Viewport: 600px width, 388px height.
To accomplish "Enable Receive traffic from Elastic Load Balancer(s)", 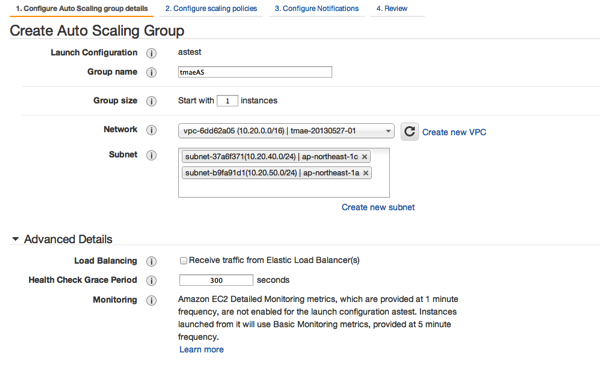I will (x=183, y=261).
